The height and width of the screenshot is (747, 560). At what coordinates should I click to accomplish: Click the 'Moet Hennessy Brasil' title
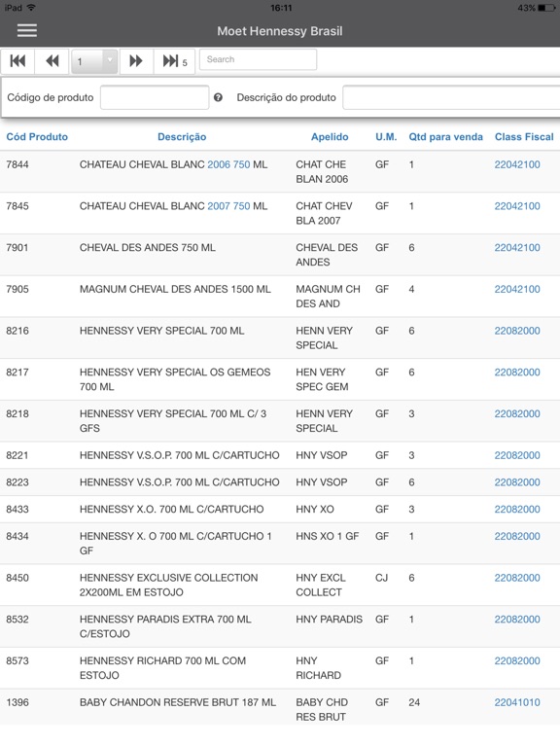pyautogui.click(x=280, y=31)
